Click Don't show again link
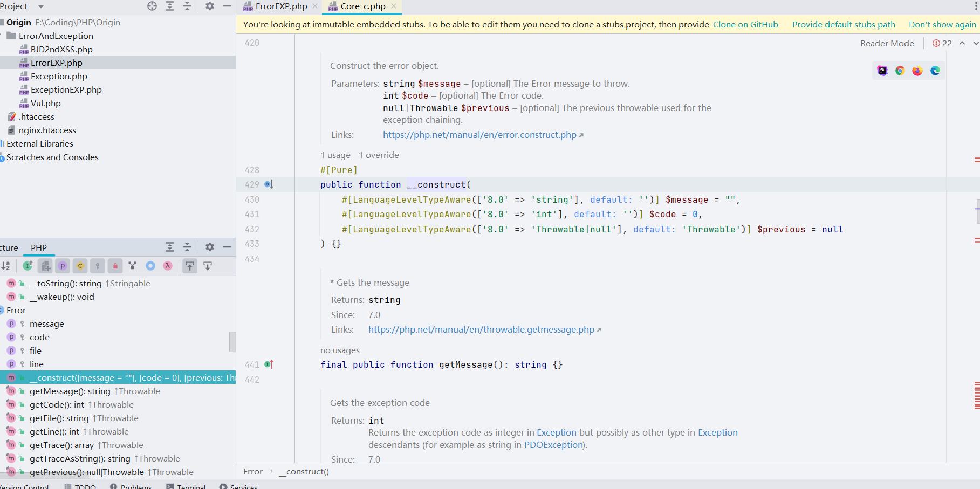980x489 pixels. tap(942, 25)
